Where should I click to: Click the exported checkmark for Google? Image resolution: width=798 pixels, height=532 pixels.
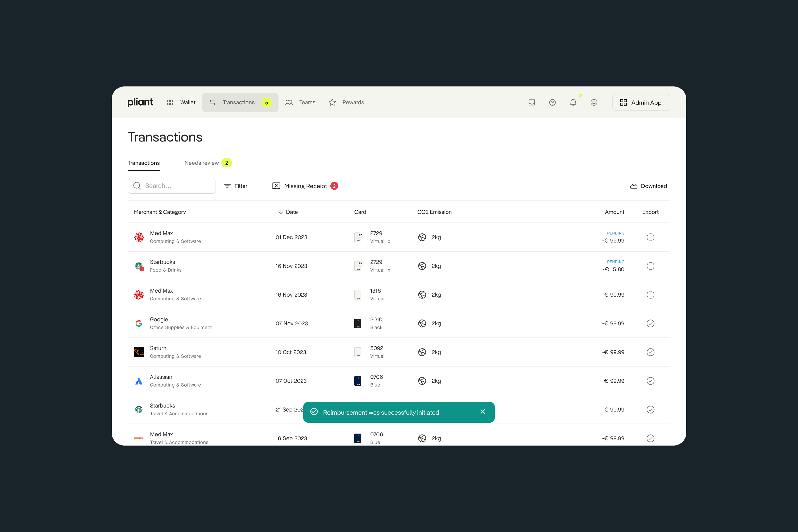coord(650,323)
